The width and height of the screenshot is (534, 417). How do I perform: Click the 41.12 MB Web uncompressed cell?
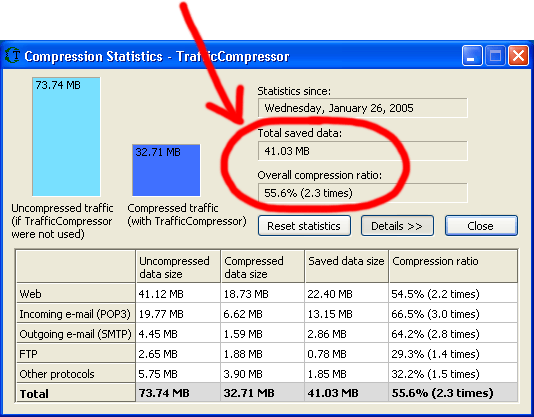pyautogui.click(x=178, y=294)
